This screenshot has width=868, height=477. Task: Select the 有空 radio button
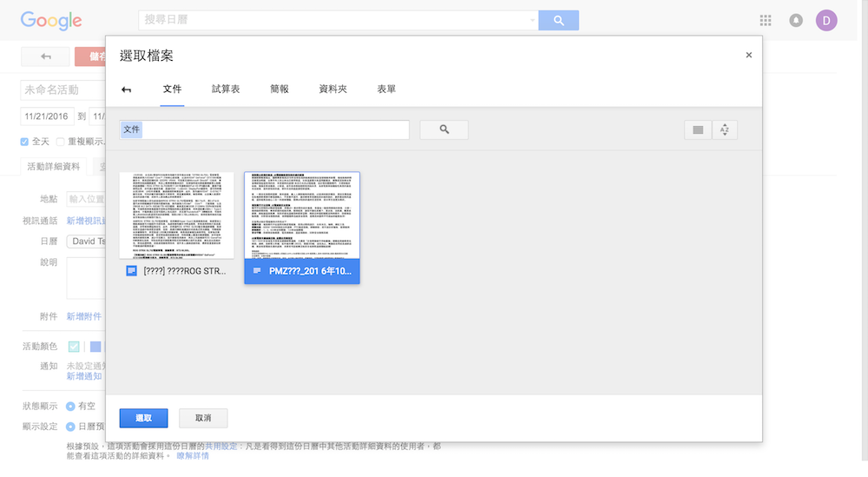(70, 406)
